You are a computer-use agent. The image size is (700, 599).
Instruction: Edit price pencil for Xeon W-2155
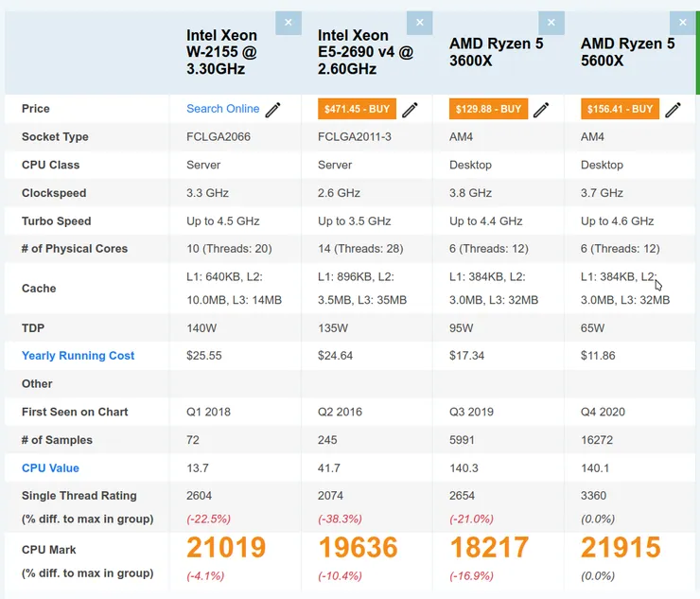click(272, 110)
